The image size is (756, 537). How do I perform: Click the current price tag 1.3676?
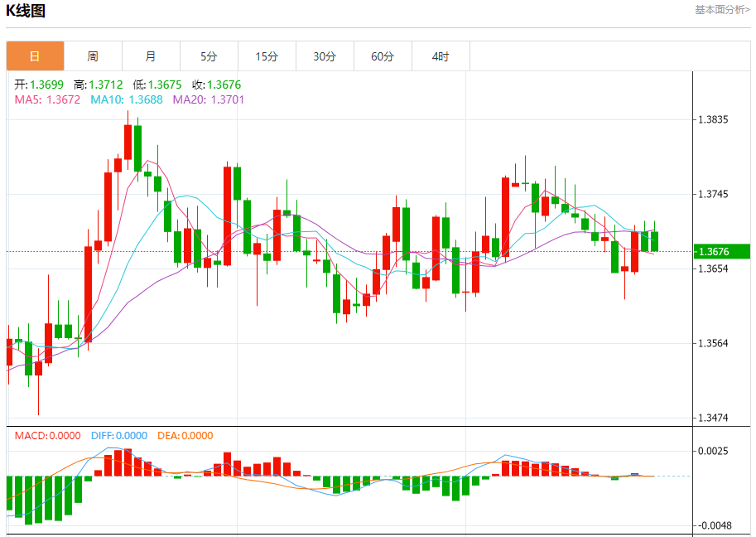click(722, 251)
